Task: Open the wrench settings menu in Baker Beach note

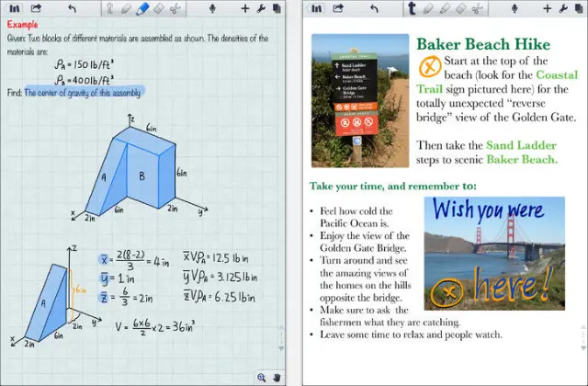Action: pos(564,8)
